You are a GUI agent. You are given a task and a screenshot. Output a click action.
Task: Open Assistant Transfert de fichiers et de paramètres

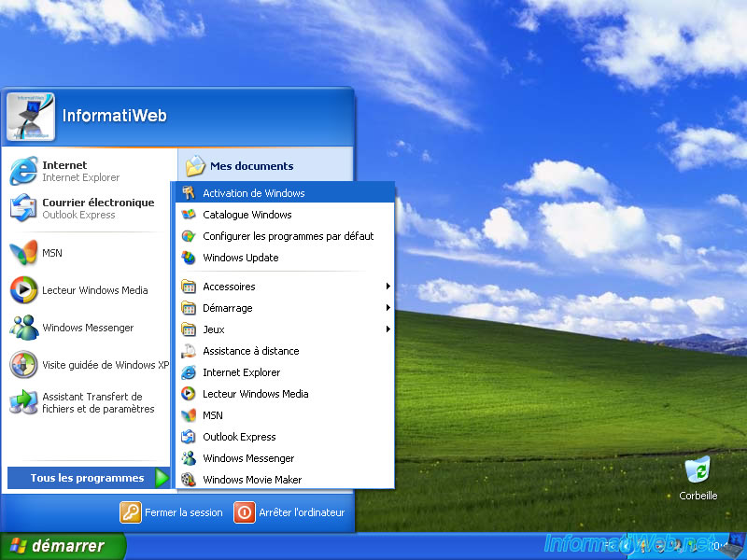pyautogui.click(x=84, y=401)
